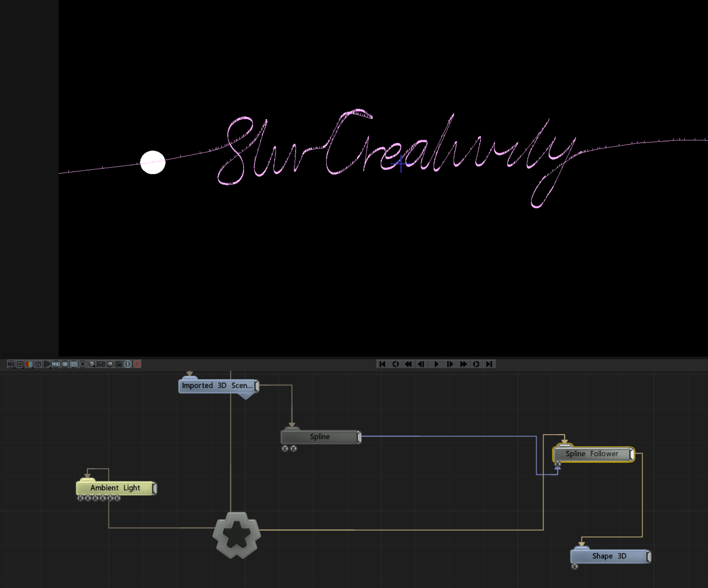708x588 pixels.
Task: Open the four-pane viewport layout icon
Action: click(x=20, y=364)
